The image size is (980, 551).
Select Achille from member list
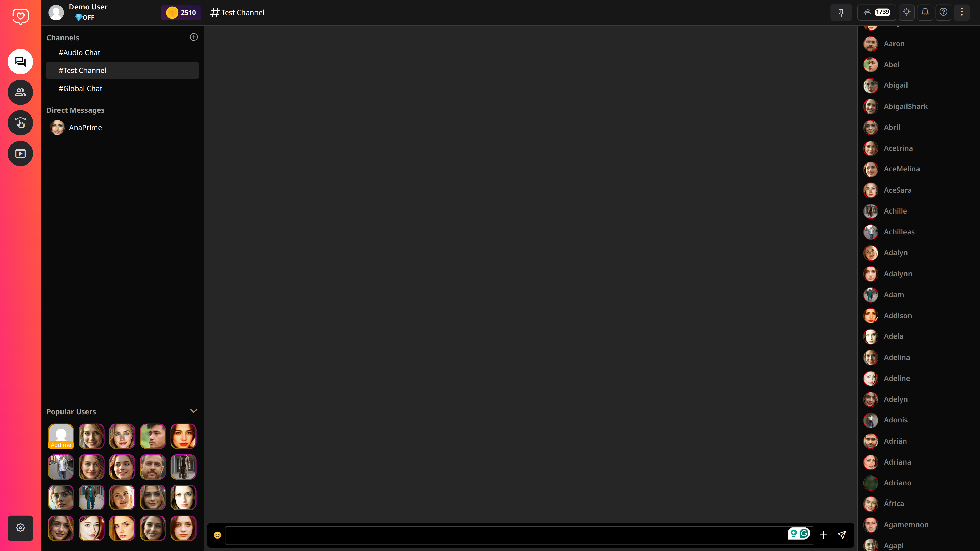tap(918, 211)
